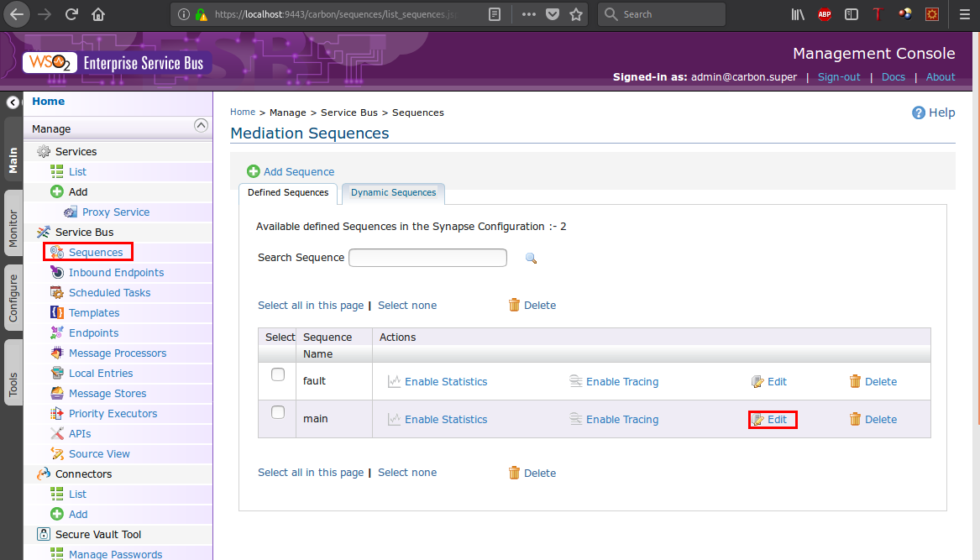Tick the checkbox for the fault sequence
This screenshot has width=980, height=560.
point(278,375)
